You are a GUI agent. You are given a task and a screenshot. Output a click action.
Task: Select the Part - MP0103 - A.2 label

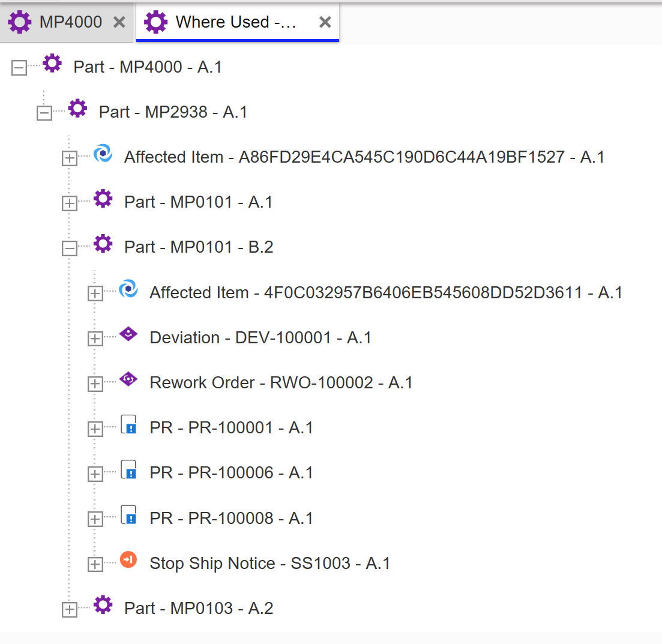coord(199,608)
